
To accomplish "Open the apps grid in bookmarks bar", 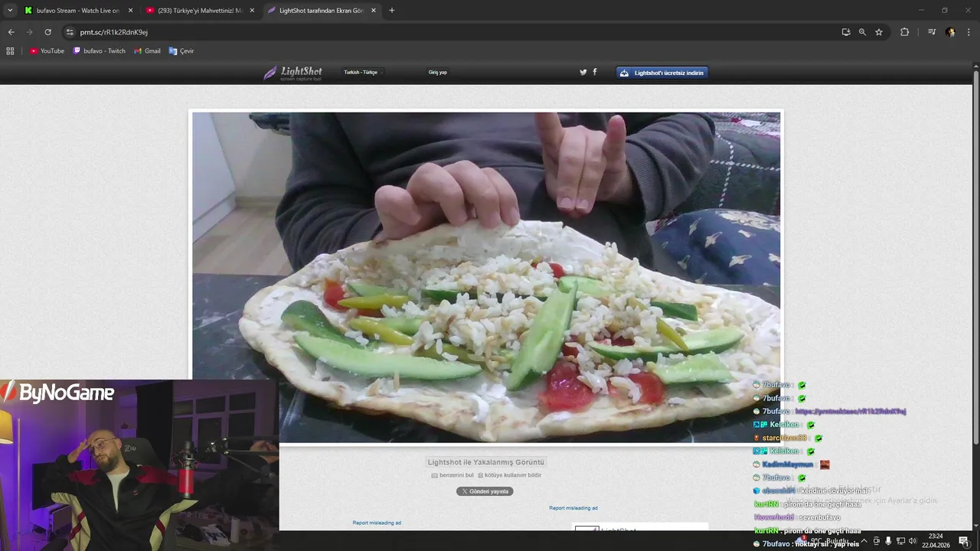I will point(10,51).
